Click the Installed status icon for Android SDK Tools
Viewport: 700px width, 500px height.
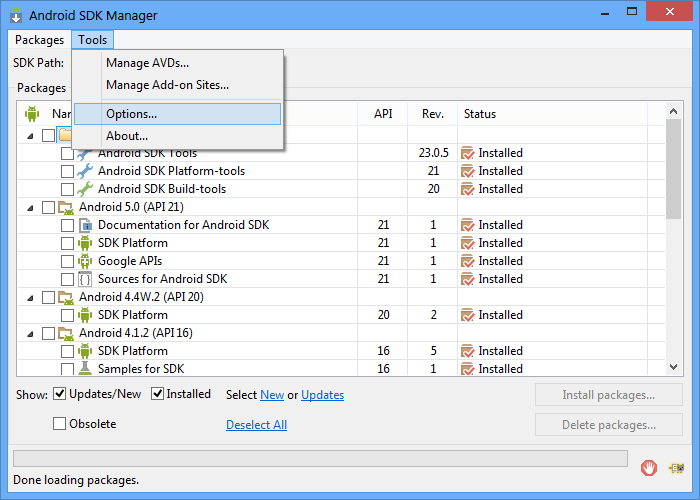467,153
